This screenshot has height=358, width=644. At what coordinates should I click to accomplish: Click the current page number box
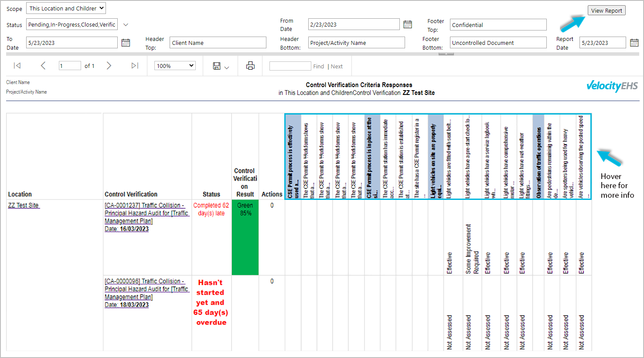(x=70, y=66)
